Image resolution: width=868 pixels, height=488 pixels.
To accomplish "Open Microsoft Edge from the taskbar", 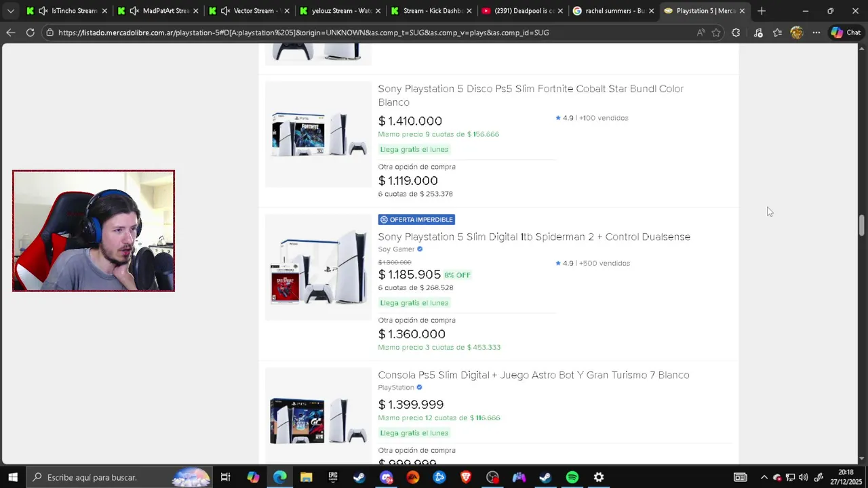I will (279, 477).
